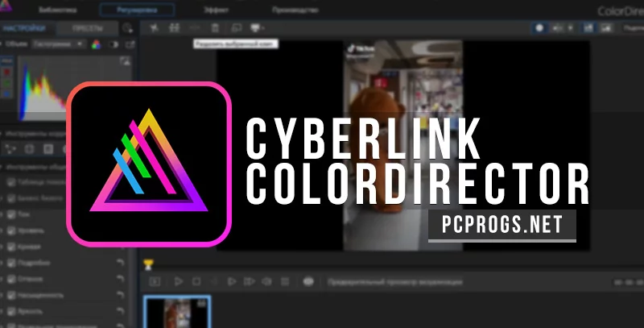The width and height of the screenshot is (644, 328).
Task: Toggle the Уровень checkbox
Action: (x=11, y=230)
